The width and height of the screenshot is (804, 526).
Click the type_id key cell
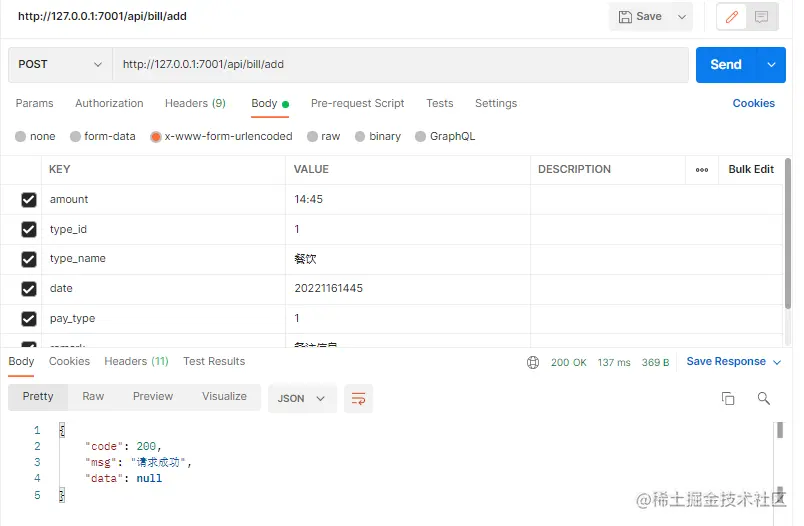(163, 229)
